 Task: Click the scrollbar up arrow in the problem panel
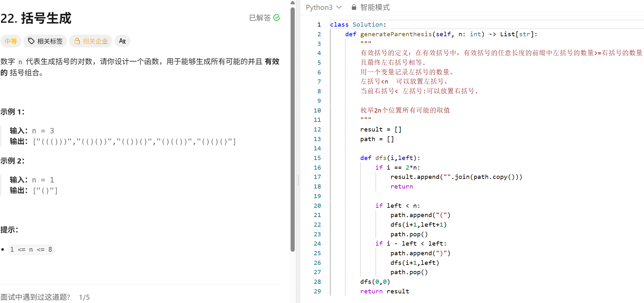293,3
